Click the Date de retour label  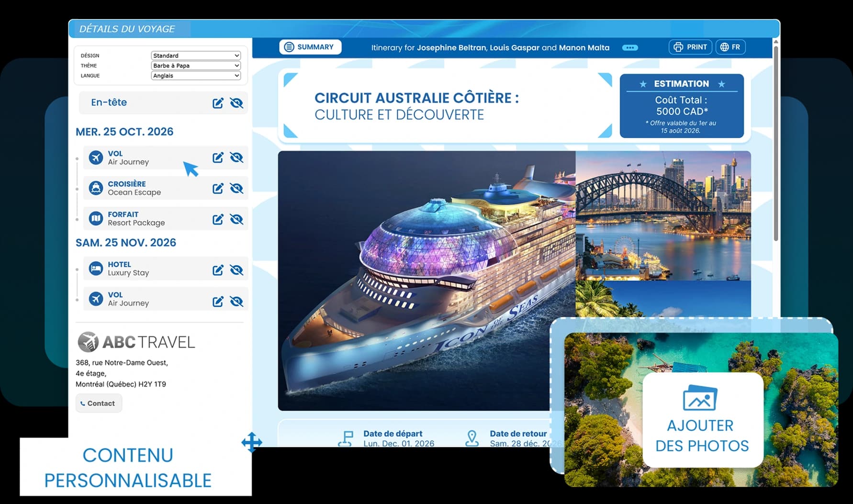pos(518,434)
